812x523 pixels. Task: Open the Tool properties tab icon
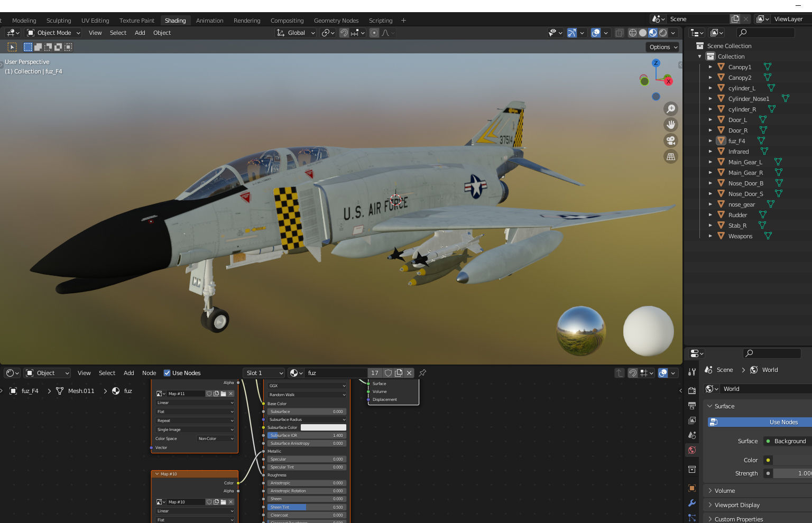(692, 372)
